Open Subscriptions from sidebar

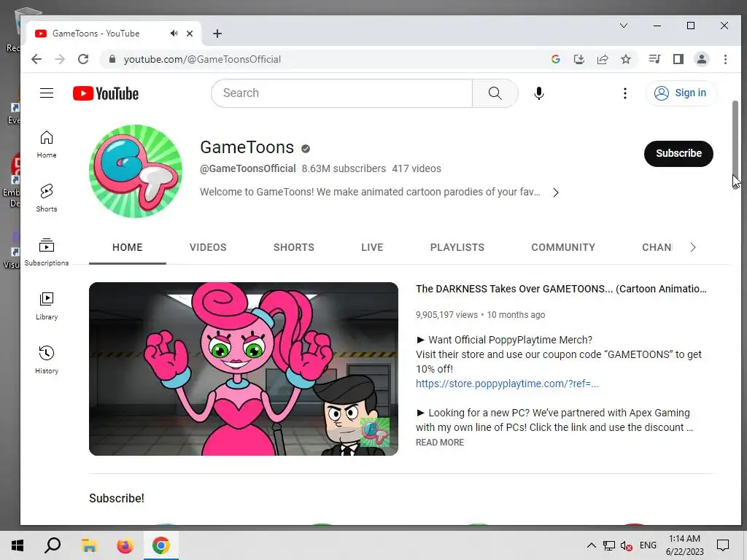[47, 252]
